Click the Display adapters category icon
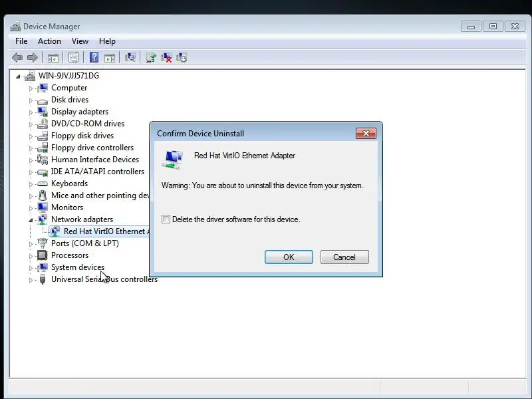The height and width of the screenshot is (399, 532). (43, 112)
